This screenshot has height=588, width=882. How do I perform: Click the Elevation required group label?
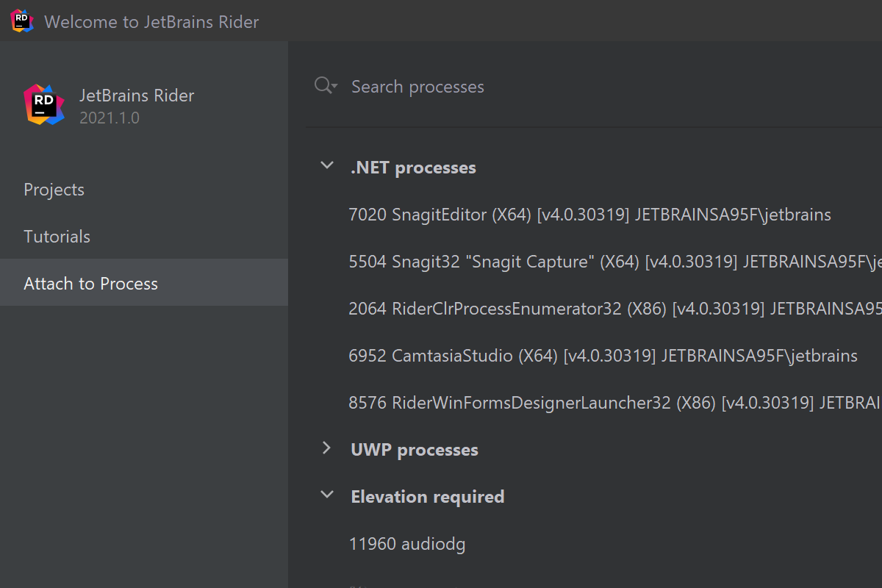point(427,497)
